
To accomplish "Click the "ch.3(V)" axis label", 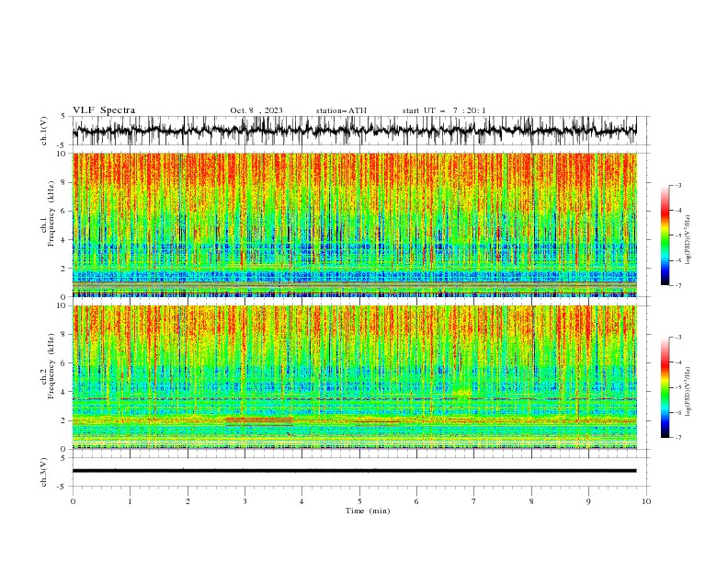I will point(44,473).
